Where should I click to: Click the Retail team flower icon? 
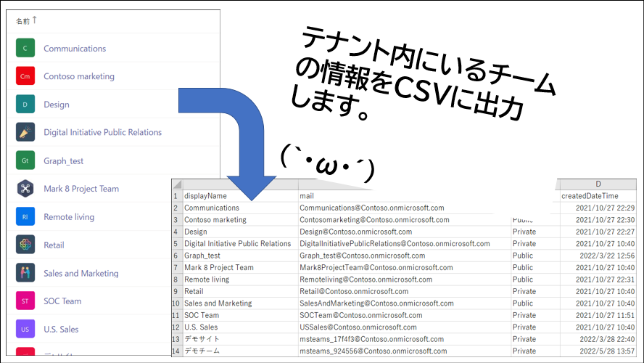click(x=25, y=245)
